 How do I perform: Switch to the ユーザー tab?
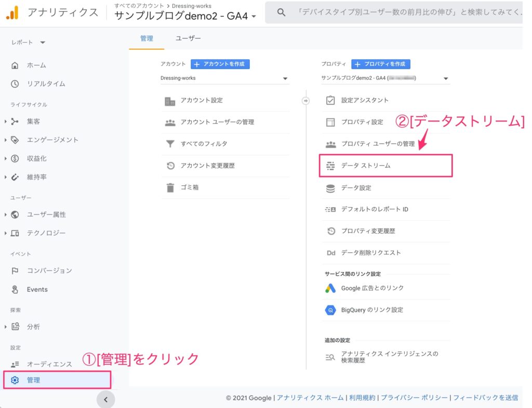(x=188, y=38)
